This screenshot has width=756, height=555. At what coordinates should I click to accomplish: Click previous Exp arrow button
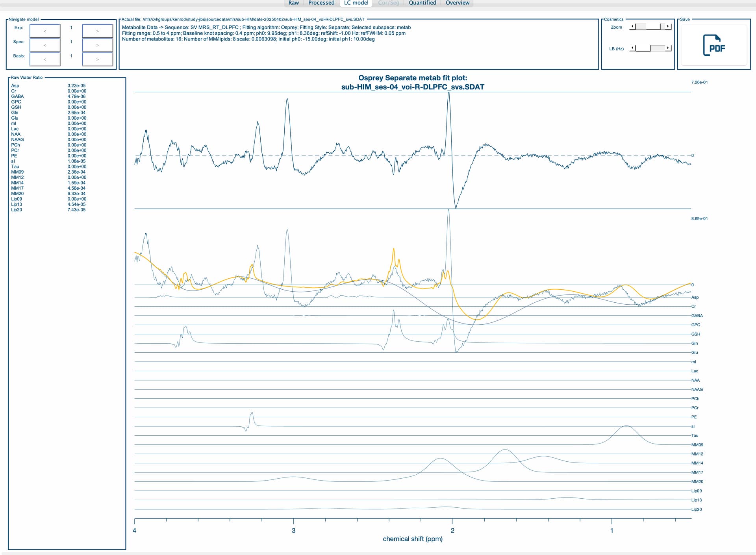coord(45,31)
